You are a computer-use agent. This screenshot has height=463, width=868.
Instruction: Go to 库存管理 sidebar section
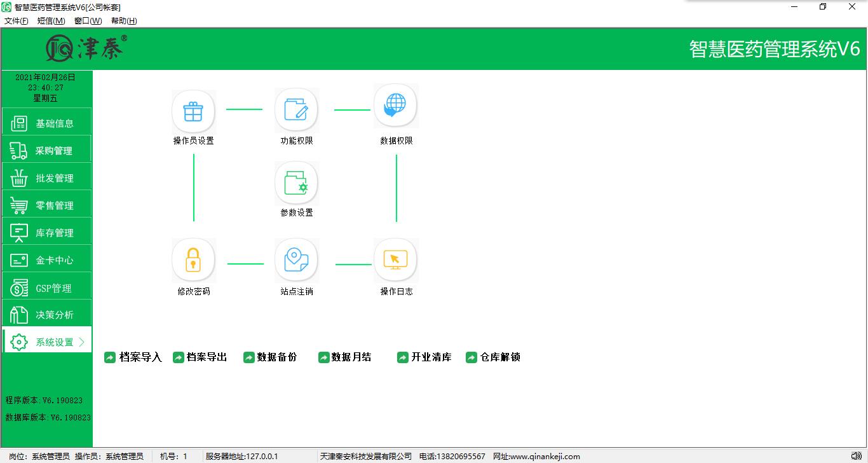(x=47, y=233)
